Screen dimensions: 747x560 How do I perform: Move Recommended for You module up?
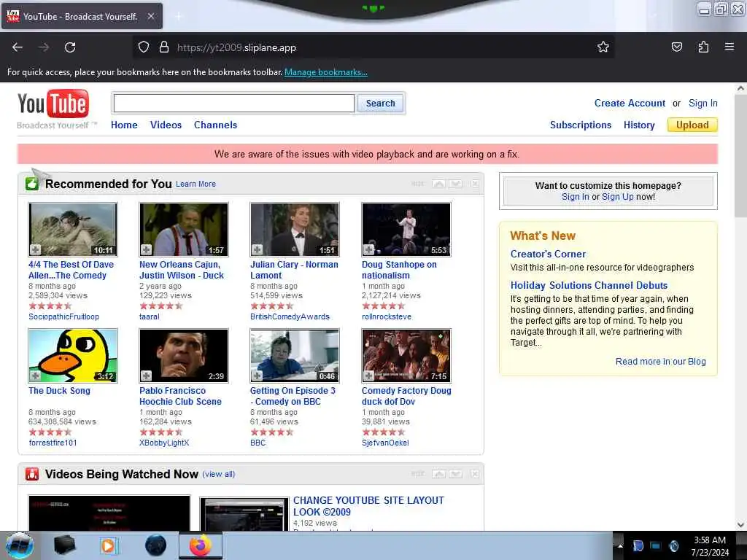(438, 184)
